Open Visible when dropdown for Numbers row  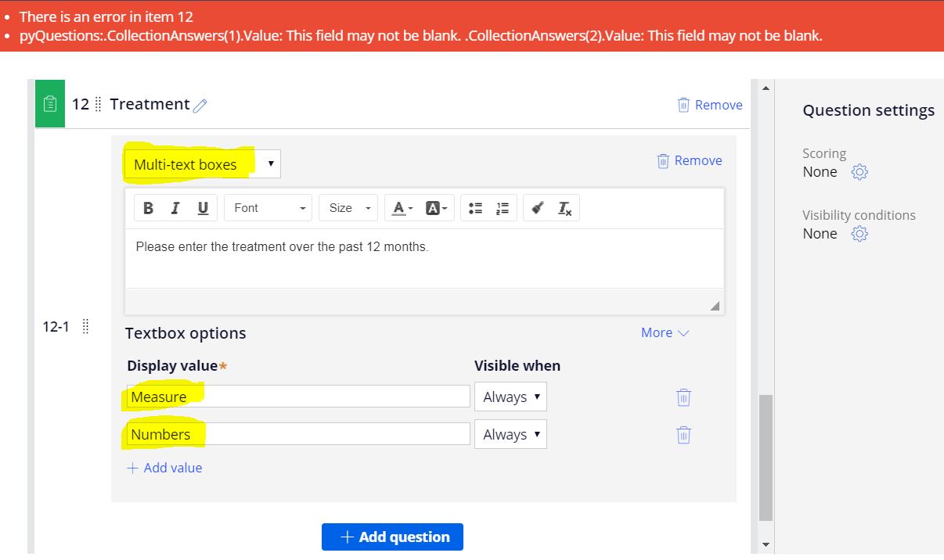[510, 434]
